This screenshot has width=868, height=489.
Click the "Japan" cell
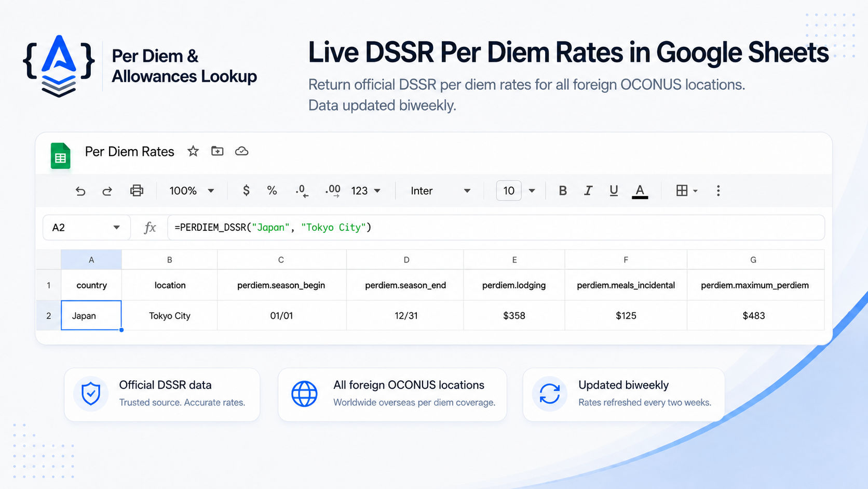click(x=91, y=315)
